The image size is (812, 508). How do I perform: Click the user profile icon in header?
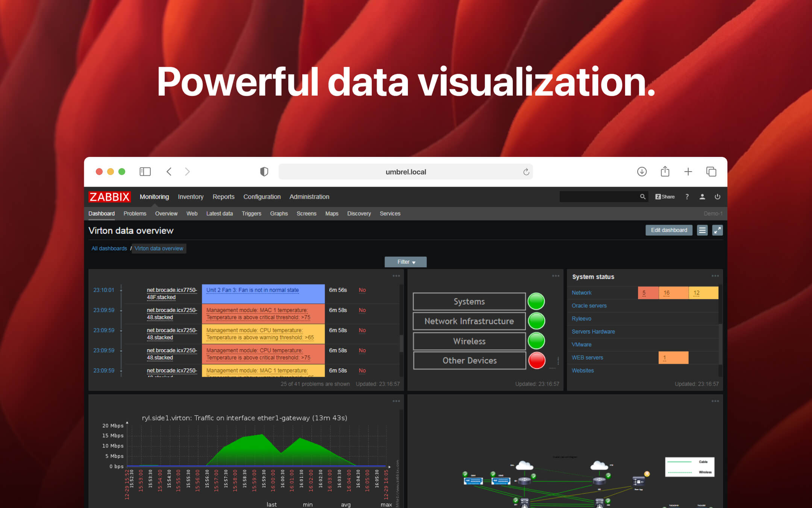point(702,196)
